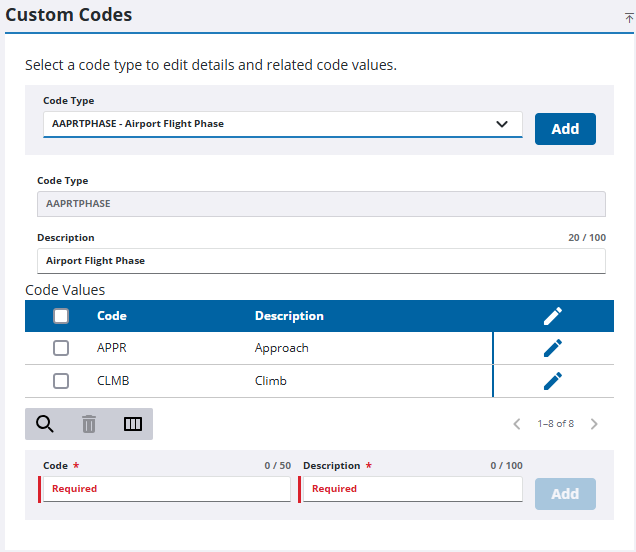Click the scroll-to-top arrow icon
Viewport: 636px width, 552px height.
click(x=629, y=18)
